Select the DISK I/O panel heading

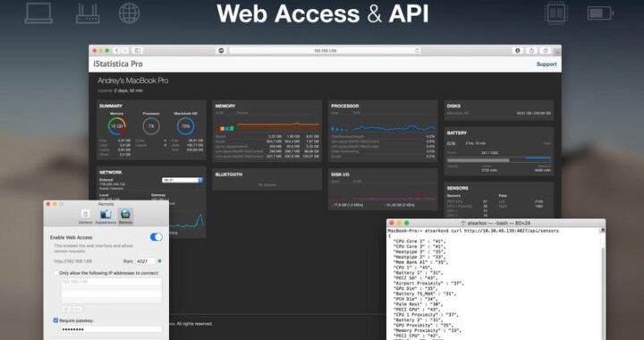tap(340, 174)
